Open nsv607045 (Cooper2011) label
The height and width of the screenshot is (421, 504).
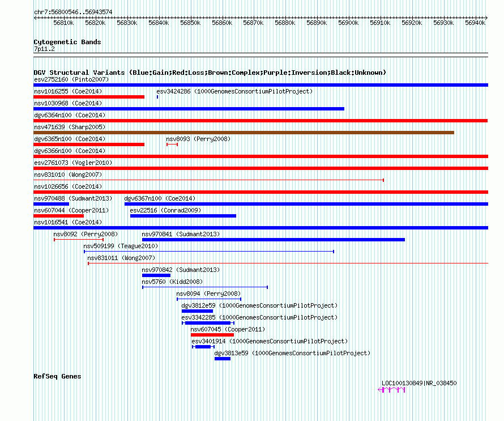click(228, 329)
